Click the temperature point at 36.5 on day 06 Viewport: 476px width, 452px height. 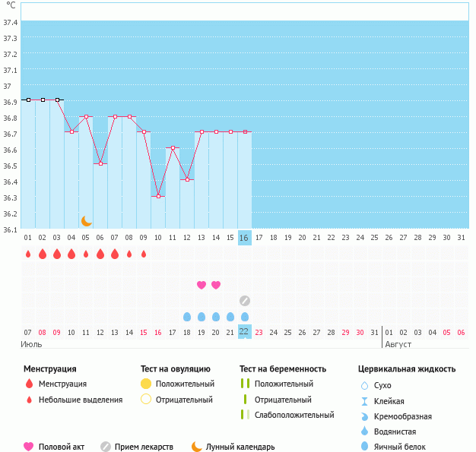[100, 163]
